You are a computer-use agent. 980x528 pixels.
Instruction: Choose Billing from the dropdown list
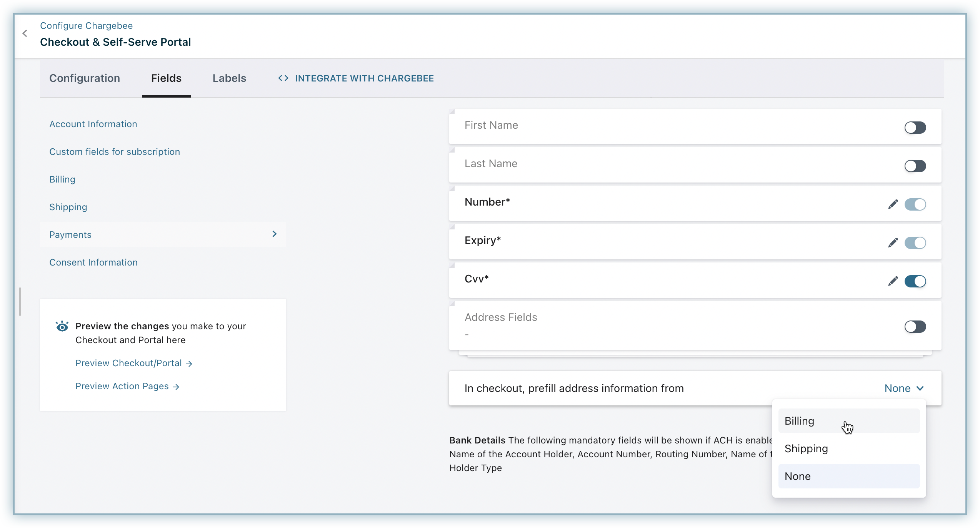(x=800, y=421)
